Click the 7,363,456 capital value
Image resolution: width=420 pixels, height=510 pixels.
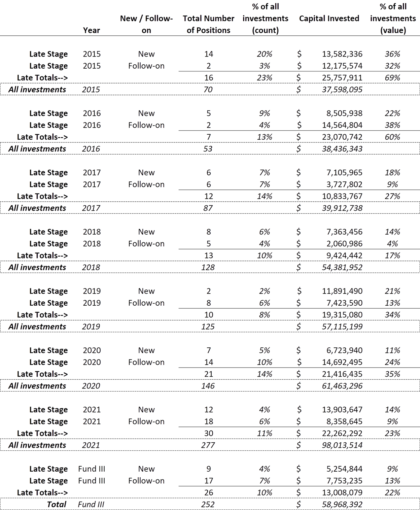coord(345,232)
